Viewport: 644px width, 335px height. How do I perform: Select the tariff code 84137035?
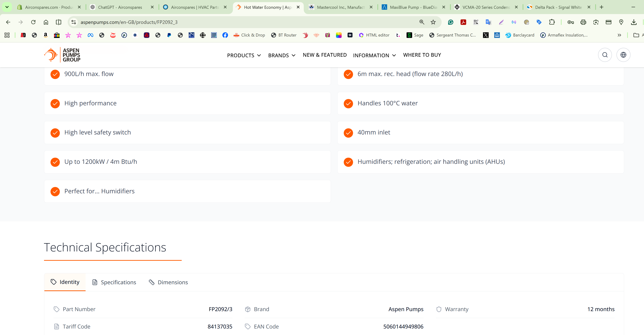coord(220,327)
